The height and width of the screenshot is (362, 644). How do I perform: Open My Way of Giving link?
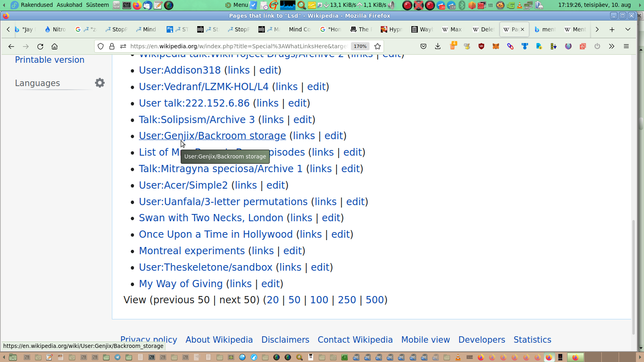[181, 284]
